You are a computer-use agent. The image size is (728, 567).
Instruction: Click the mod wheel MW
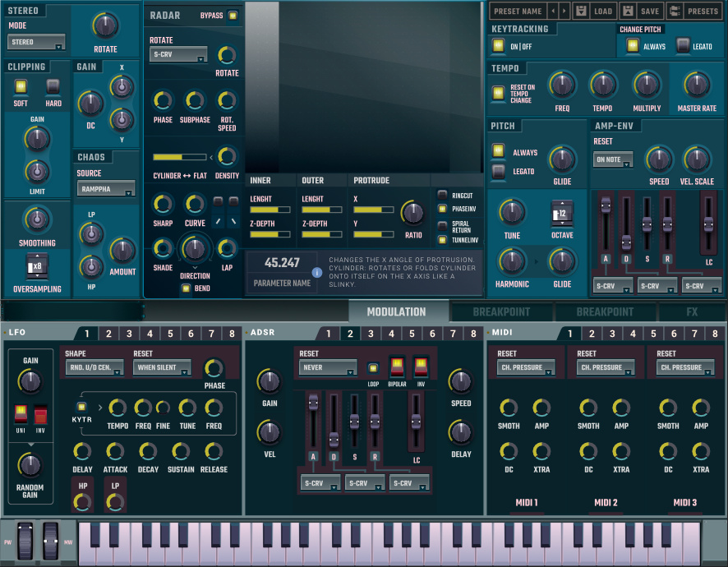tap(50, 541)
